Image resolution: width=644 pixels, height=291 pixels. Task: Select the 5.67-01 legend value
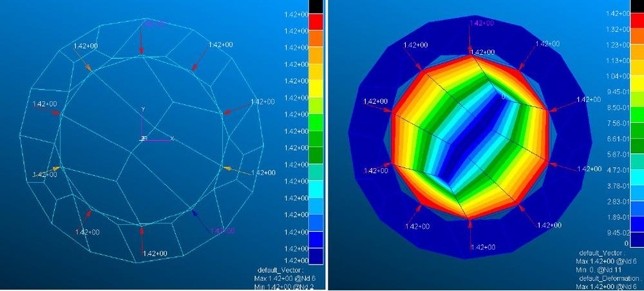(618, 155)
